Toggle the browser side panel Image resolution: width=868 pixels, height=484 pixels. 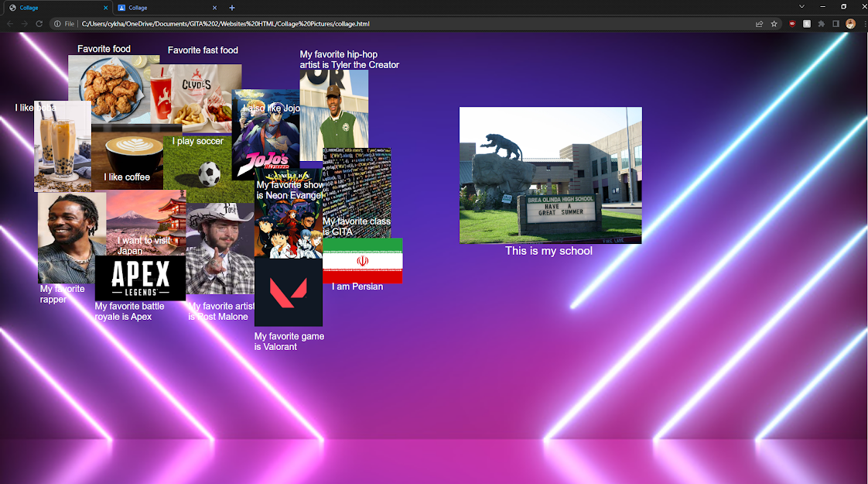click(x=836, y=24)
